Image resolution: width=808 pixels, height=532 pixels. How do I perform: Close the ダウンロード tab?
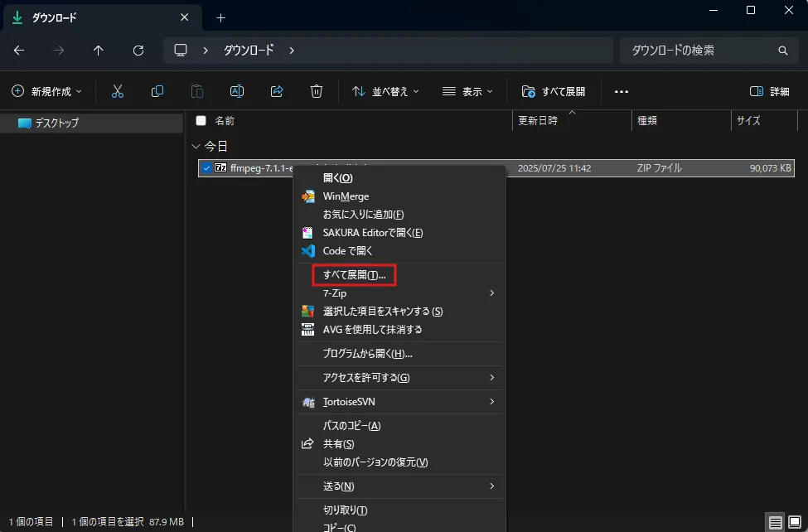tap(185, 17)
